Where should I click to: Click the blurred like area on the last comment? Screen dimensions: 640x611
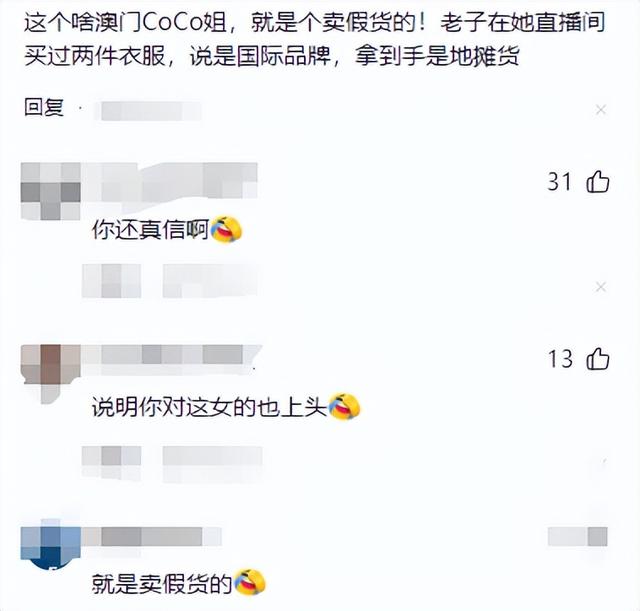pos(578,536)
